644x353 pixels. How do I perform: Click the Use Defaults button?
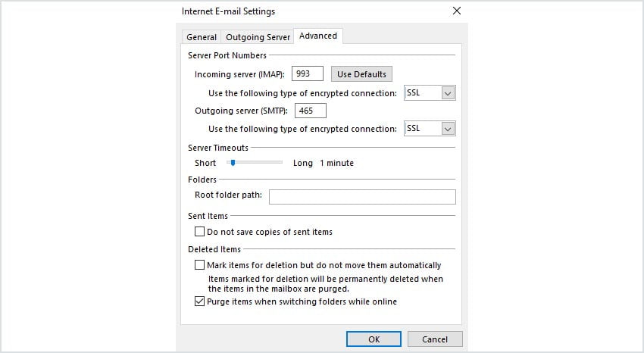click(x=361, y=74)
